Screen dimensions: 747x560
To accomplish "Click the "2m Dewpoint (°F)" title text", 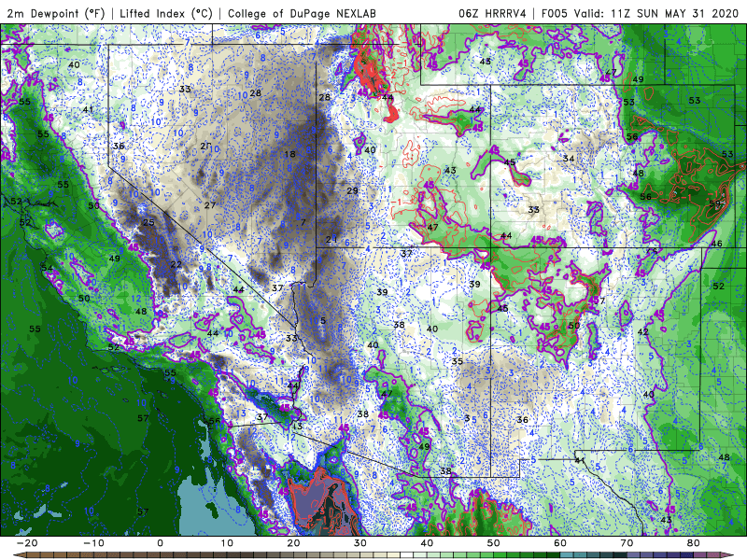I will tap(56, 13).
